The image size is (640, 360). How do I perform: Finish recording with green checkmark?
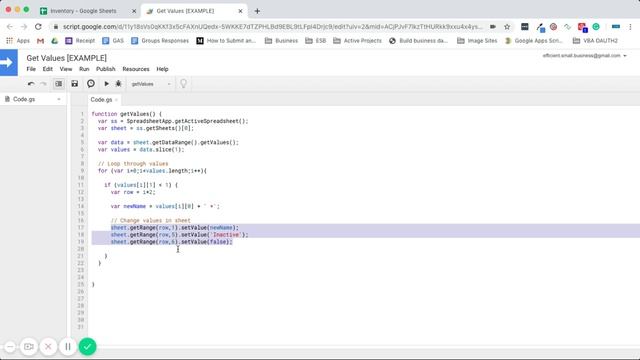pyautogui.click(x=87, y=347)
